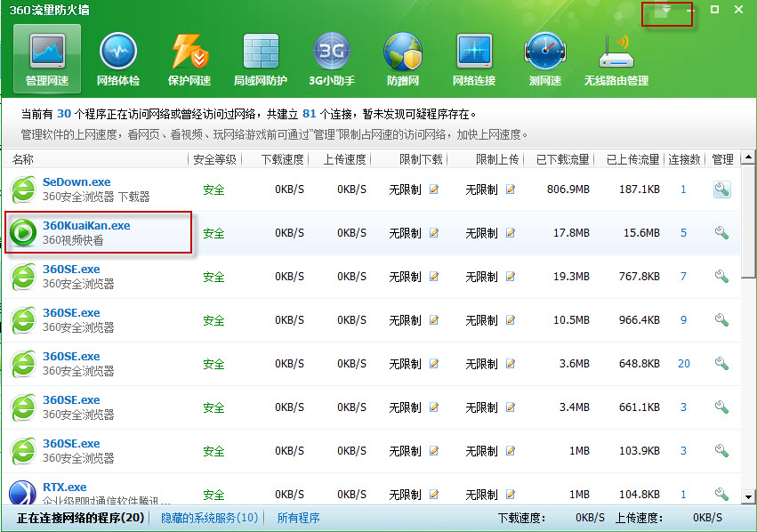Screen dimensions: 757x532
Task: Edit upload limit for 360SE.exe with 966.4KB uploaded
Action: click(511, 319)
